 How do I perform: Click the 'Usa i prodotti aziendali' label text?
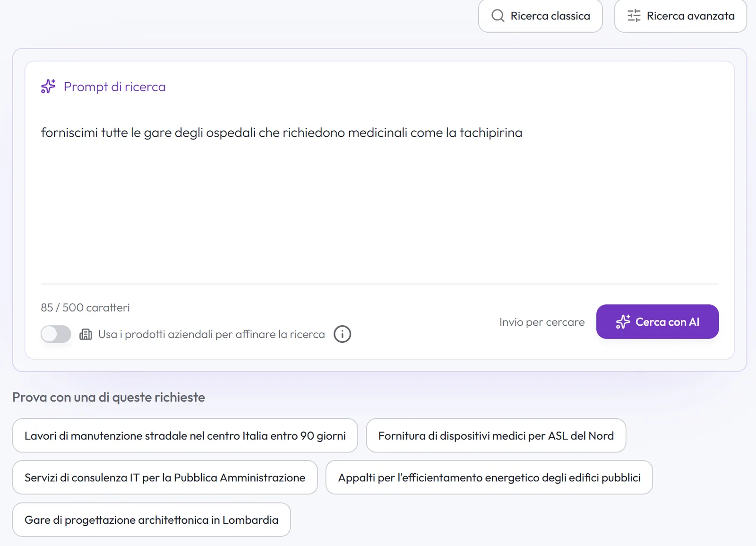[x=211, y=334]
